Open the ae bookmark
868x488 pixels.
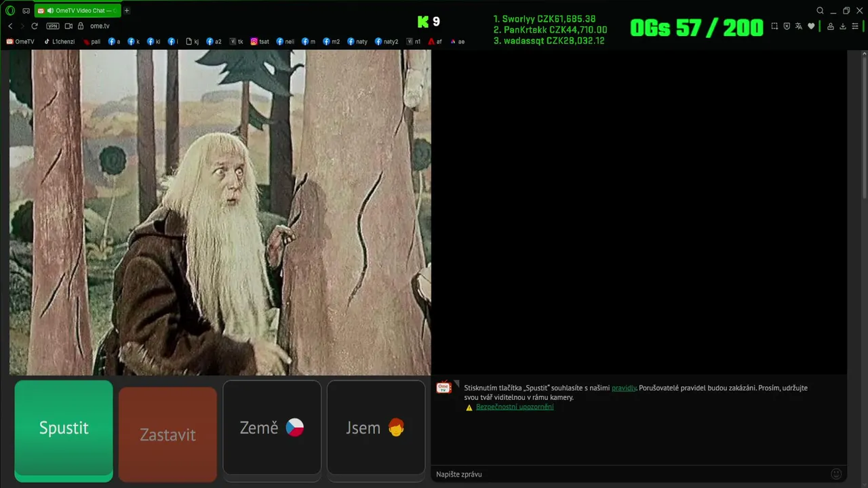pyautogui.click(x=458, y=41)
